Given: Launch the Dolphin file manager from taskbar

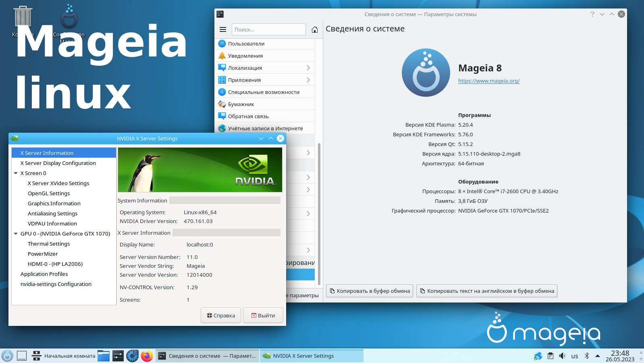Looking at the screenshot, I should click(104, 356).
